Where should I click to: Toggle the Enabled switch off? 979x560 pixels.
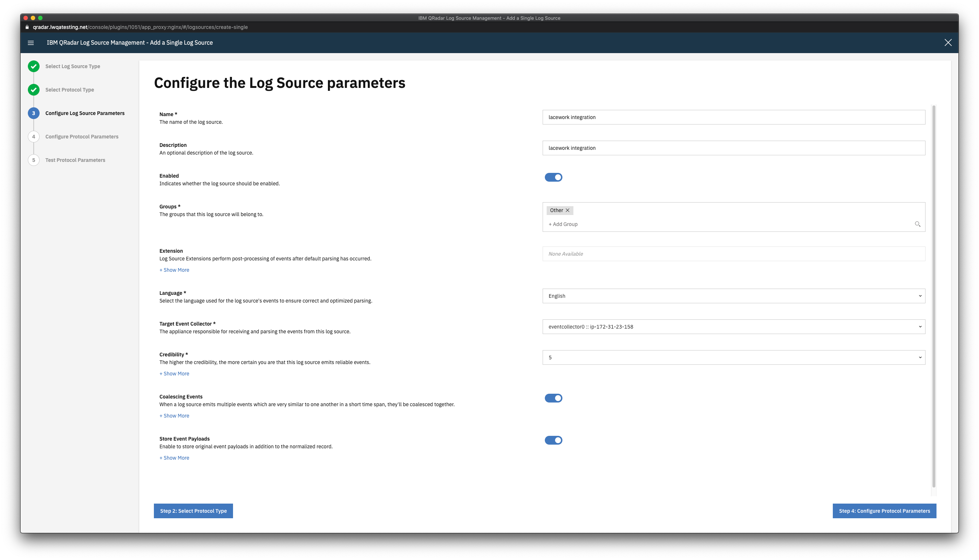pyautogui.click(x=553, y=177)
